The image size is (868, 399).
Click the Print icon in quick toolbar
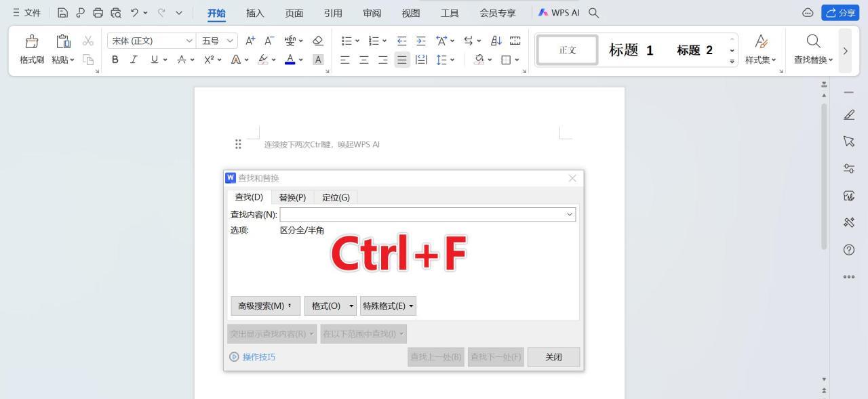(x=98, y=12)
